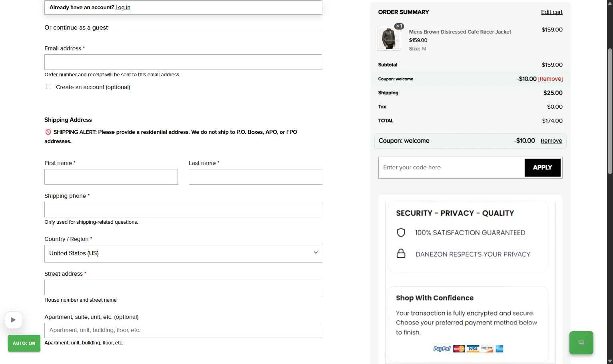Toggle the AUTO: ON button

(x=24, y=343)
